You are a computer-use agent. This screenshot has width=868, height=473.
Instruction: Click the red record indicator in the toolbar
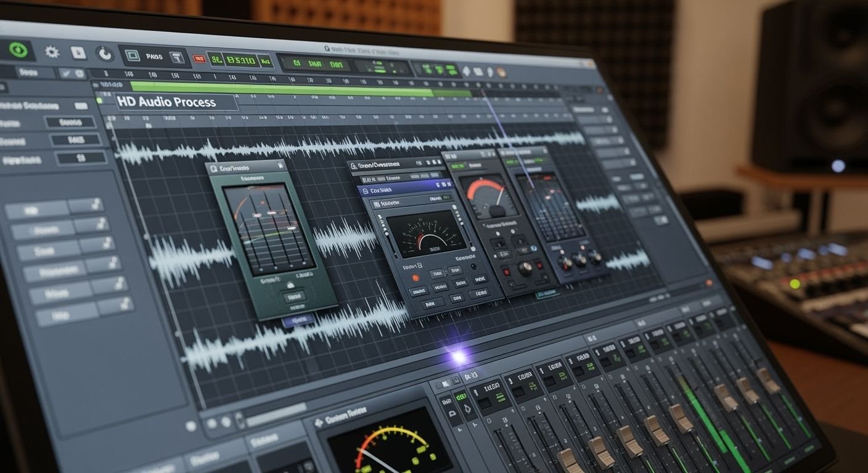tap(199, 59)
